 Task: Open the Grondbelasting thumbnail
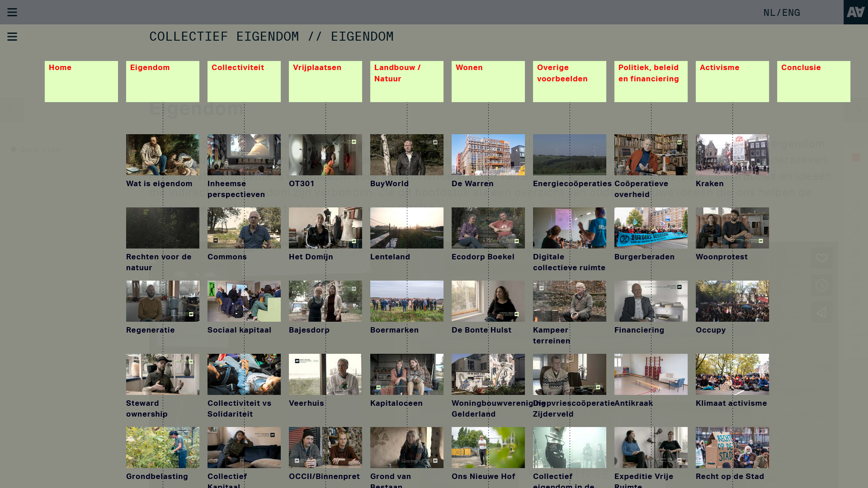(x=163, y=447)
